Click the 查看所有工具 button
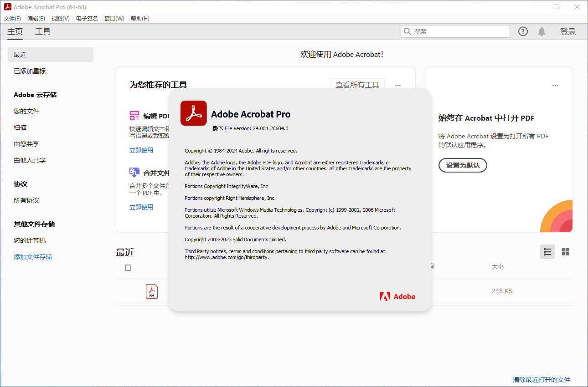This screenshot has height=387, width=588. click(x=357, y=85)
